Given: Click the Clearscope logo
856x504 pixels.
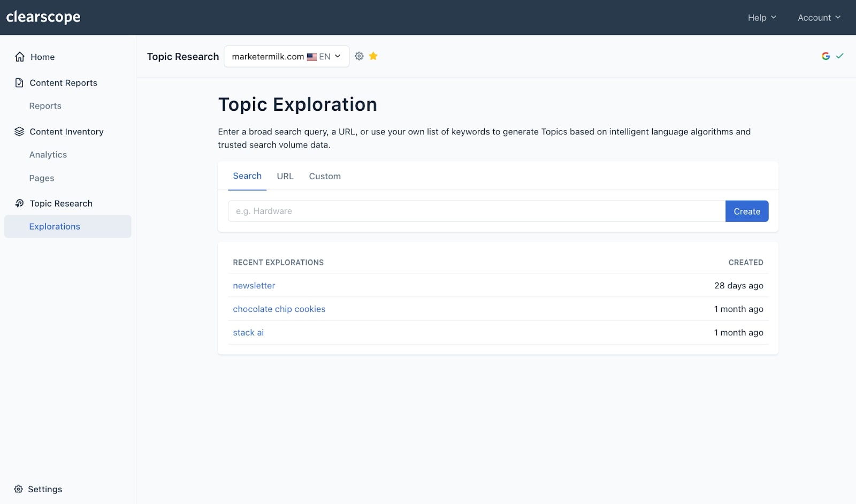Looking at the screenshot, I should (43, 17).
